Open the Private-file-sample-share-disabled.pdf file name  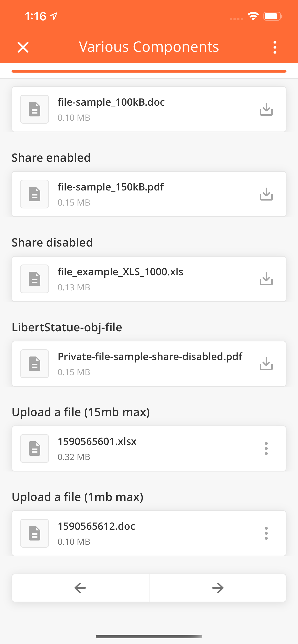pos(150,357)
